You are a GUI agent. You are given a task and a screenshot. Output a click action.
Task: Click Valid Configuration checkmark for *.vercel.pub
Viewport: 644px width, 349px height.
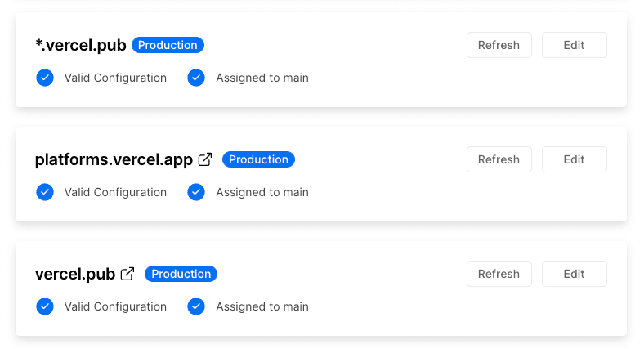point(45,78)
